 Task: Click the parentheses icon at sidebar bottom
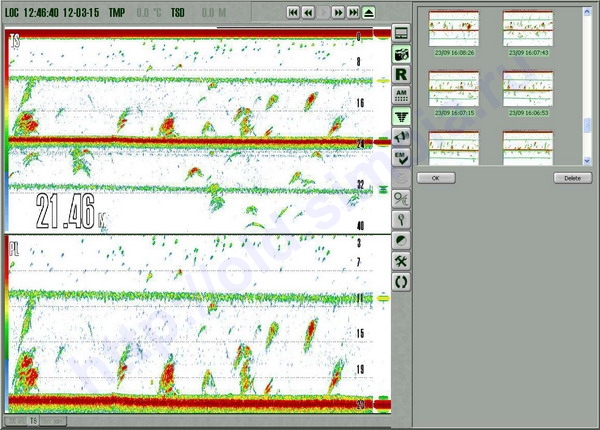click(x=401, y=282)
